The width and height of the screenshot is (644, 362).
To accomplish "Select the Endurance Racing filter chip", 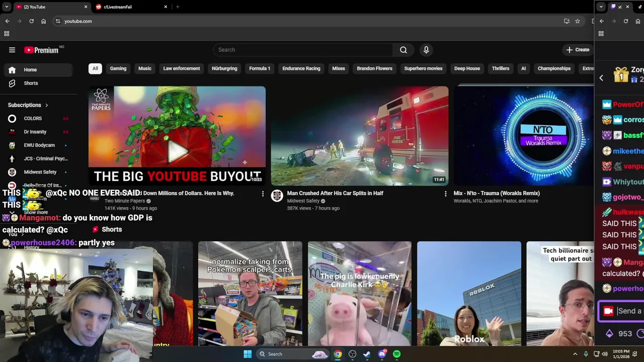I will click(x=301, y=68).
